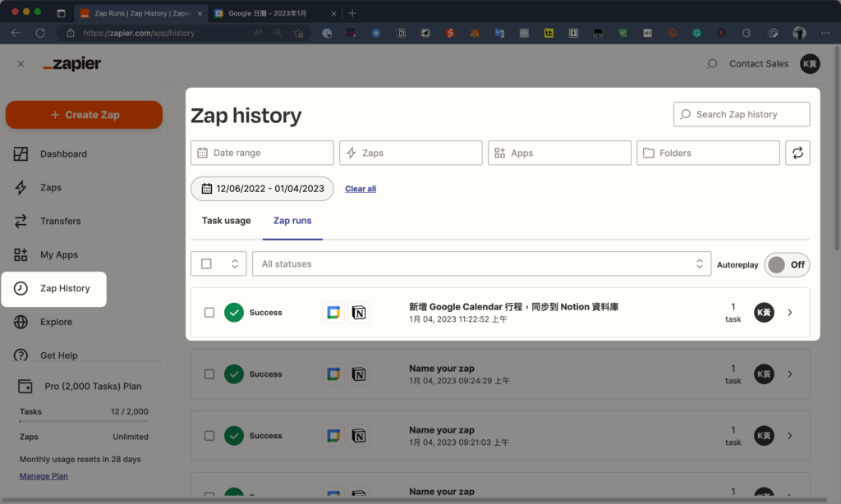Open the Folders filter dropdown
Image resolution: width=841 pixels, height=504 pixels.
click(708, 153)
